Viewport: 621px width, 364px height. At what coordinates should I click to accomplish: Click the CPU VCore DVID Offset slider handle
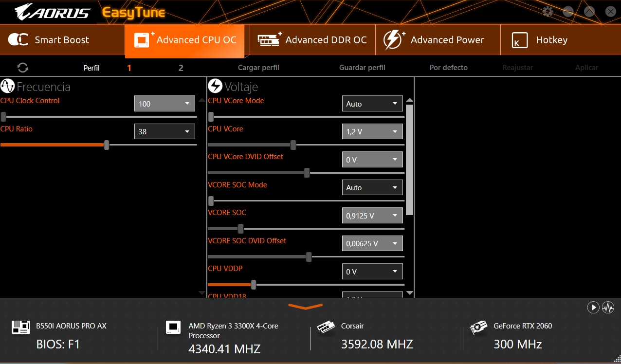click(307, 173)
